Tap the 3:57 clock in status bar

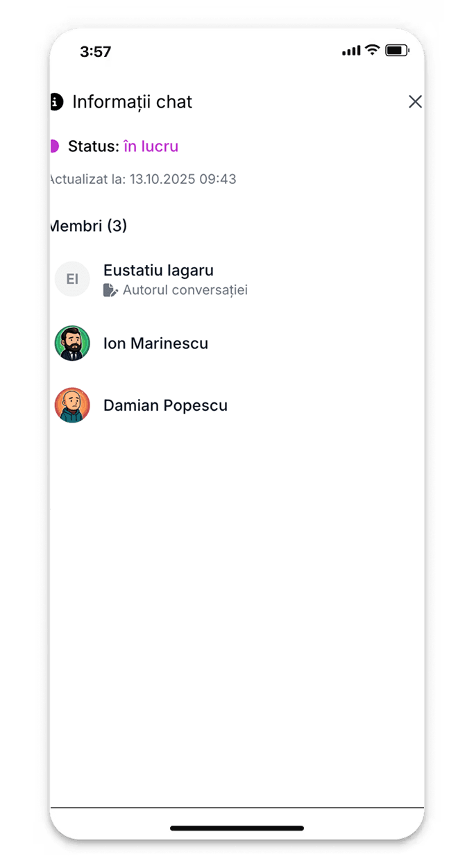[x=96, y=51]
